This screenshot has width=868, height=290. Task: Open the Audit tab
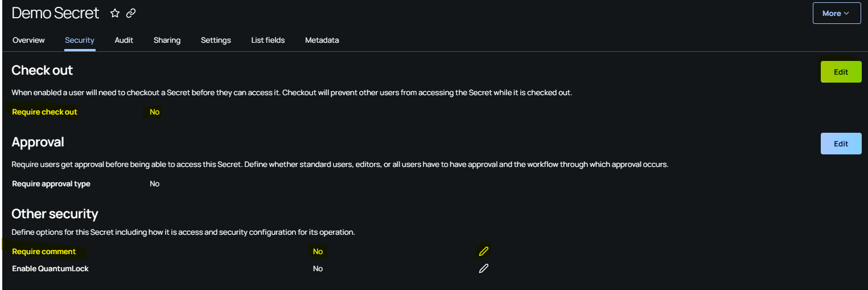[x=124, y=40]
